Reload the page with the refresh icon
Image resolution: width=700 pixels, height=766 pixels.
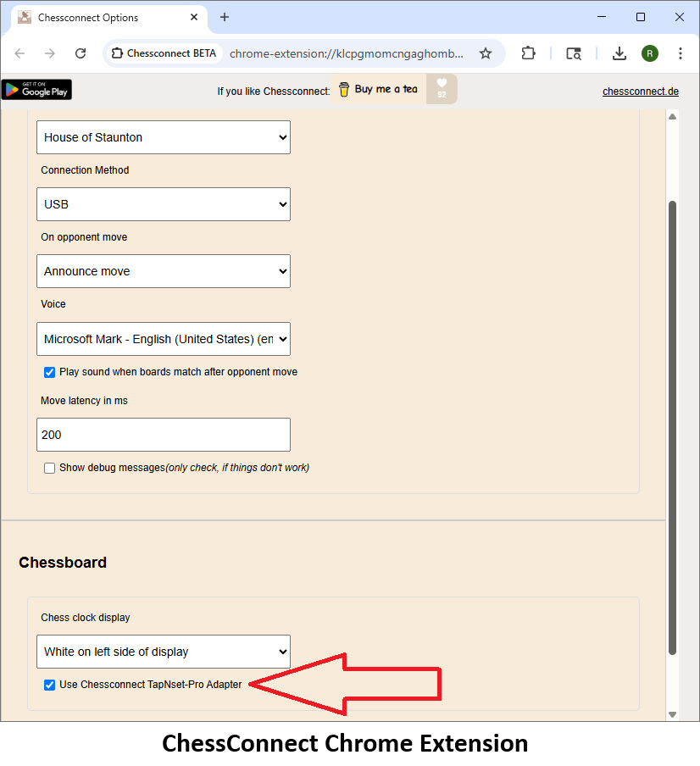point(81,53)
